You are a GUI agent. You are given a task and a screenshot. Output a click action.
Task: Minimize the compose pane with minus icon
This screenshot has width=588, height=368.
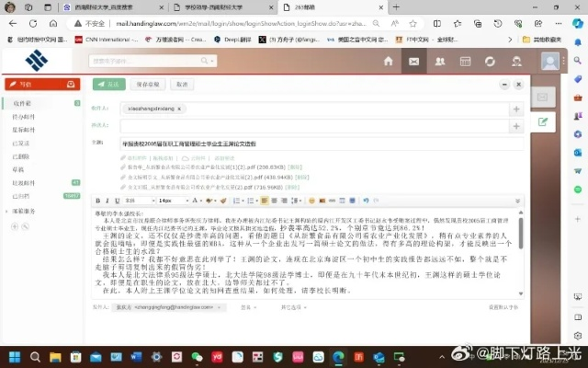[x=504, y=85]
